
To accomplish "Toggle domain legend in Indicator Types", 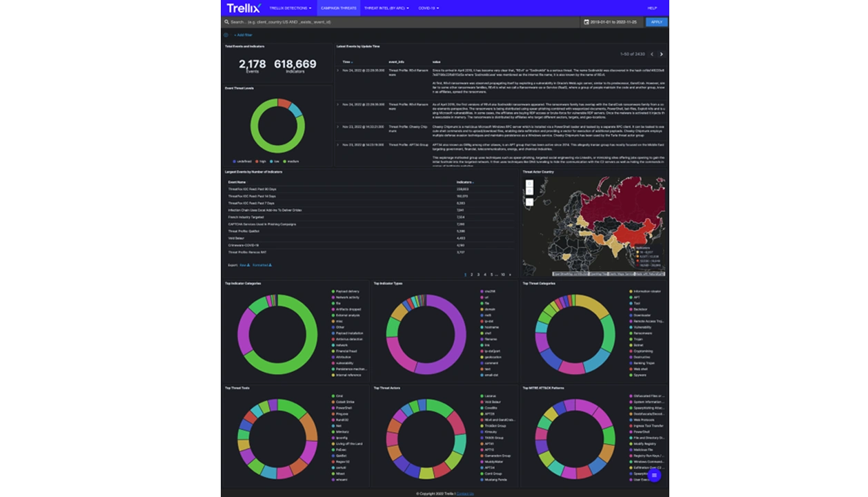I will coord(487,309).
